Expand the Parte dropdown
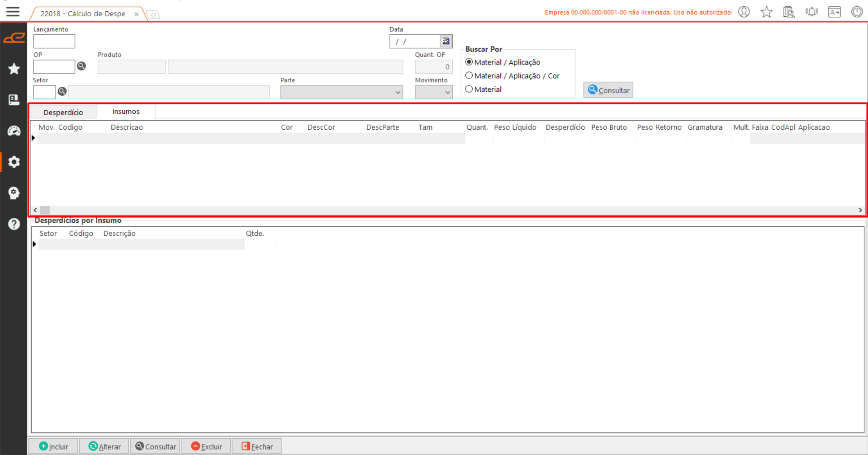The width and height of the screenshot is (868, 455). [398, 92]
